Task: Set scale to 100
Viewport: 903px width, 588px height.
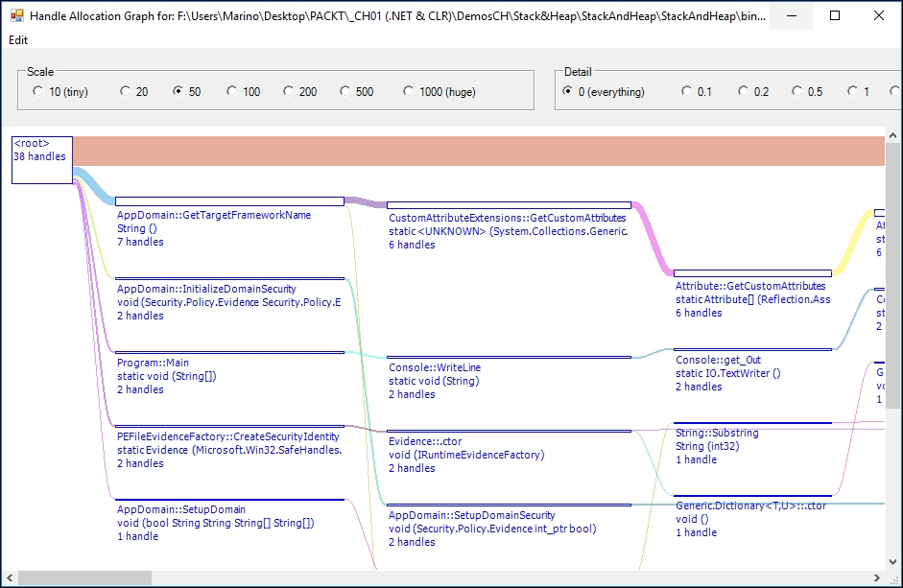Action: pyautogui.click(x=244, y=91)
